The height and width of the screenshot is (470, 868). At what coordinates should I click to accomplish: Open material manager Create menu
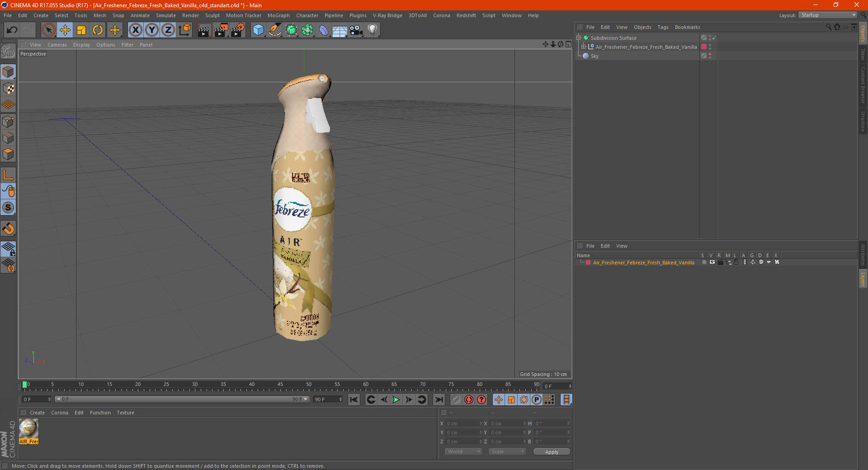click(x=37, y=413)
